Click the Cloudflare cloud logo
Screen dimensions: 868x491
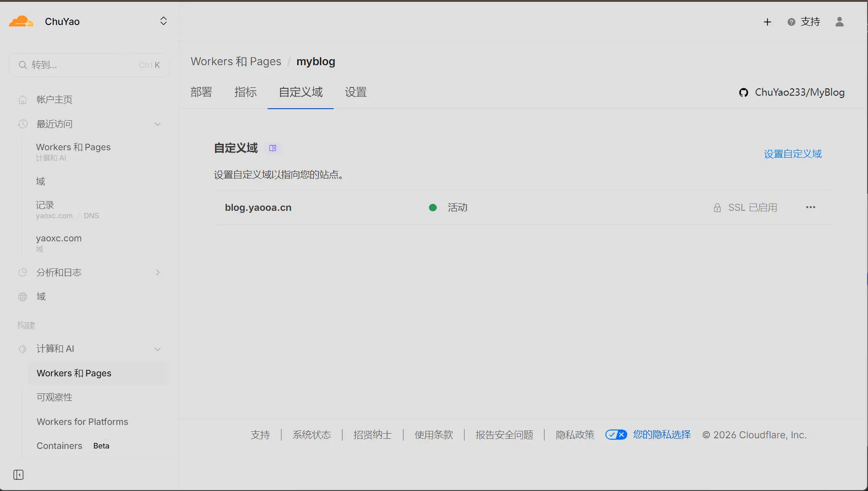(21, 21)
